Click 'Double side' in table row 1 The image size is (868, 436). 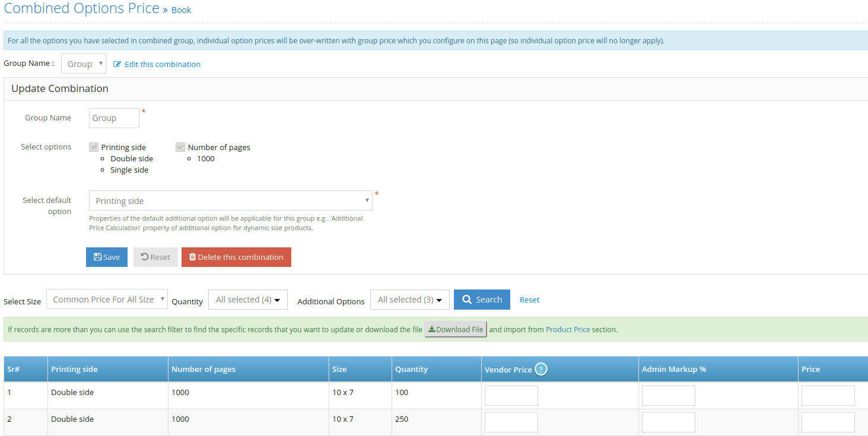coord(72,392)
